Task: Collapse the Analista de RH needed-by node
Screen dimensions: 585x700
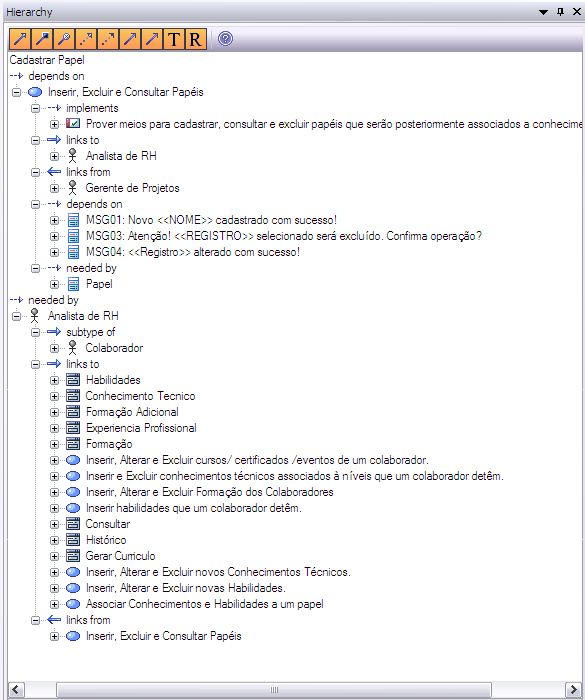Action: point(17,317)
